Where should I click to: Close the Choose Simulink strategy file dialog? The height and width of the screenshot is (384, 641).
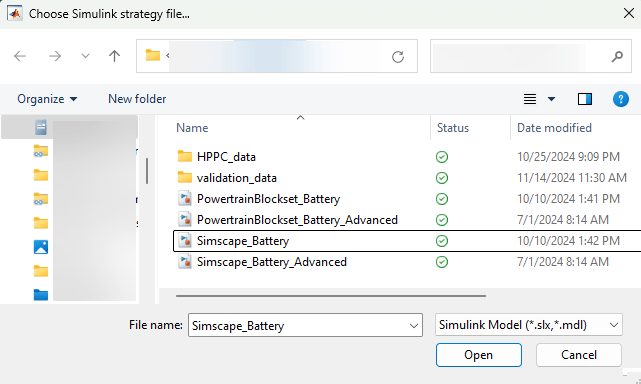click(629, 13)
